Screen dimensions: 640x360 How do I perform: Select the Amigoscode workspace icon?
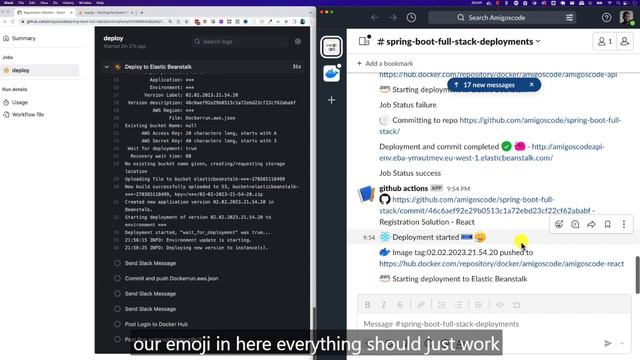pyautogui.click(x=331, y=47)
